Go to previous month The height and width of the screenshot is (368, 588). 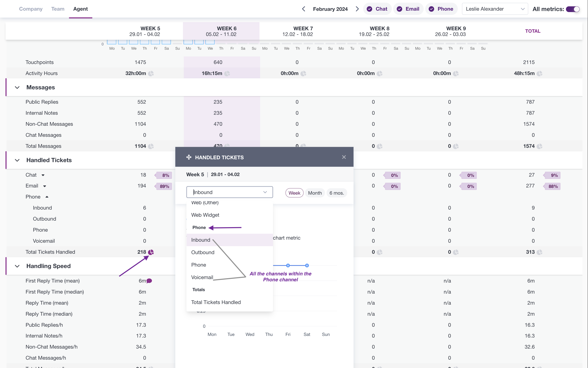303,9
